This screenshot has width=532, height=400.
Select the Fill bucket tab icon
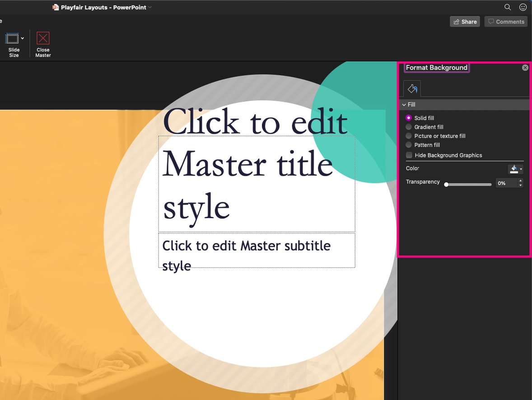[x=411, y=88]
